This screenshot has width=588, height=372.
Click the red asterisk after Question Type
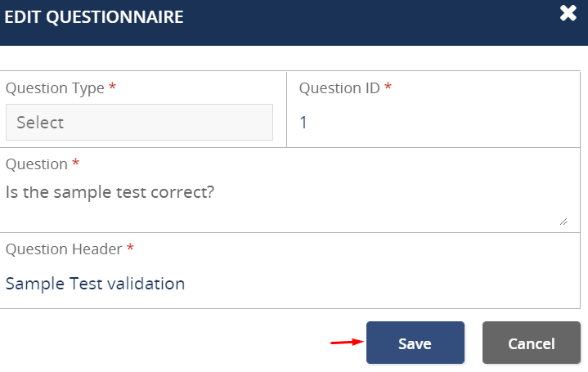tap(112, 87)
